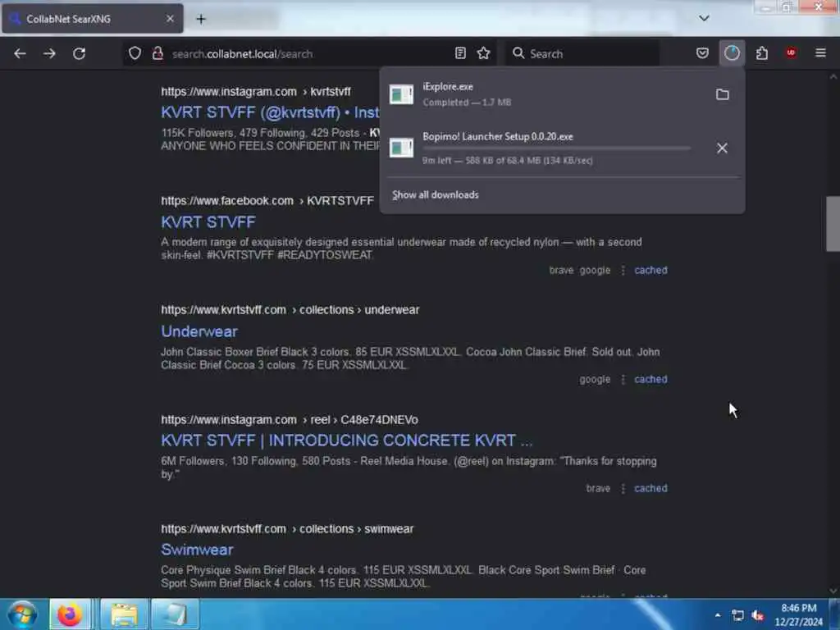Open cached link for Instagram reel result
The height and width of the screenshot is (630, 840).
click(x=651, y=489)
